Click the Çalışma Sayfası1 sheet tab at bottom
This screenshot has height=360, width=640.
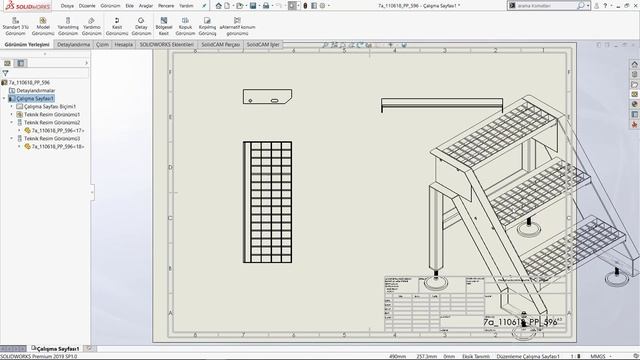[56, 349]
